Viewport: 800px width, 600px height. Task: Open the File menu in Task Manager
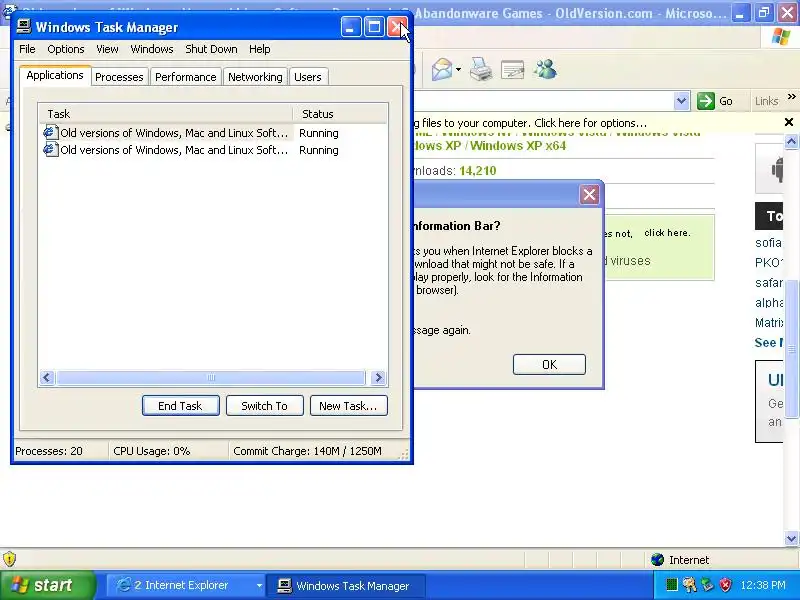[27, 49]
